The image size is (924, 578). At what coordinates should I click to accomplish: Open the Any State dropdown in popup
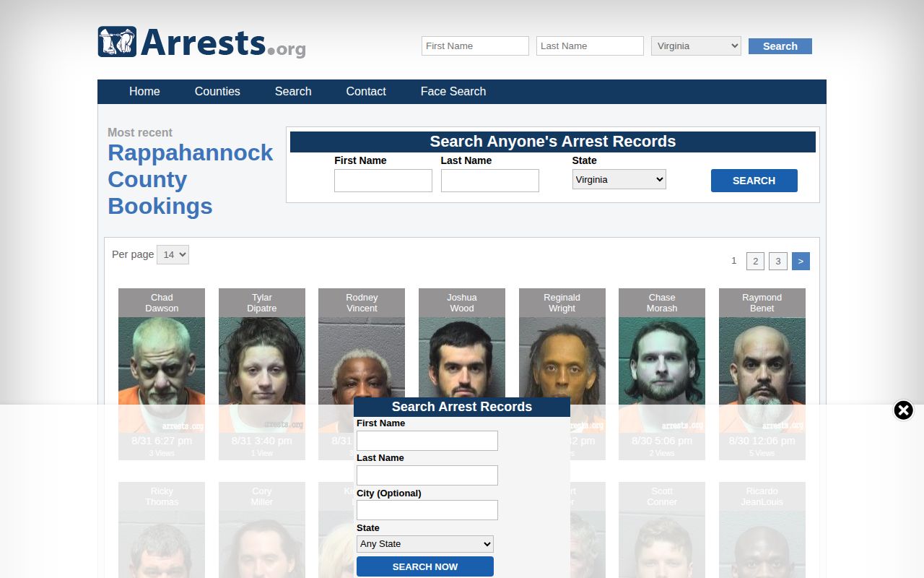[425, 544]
